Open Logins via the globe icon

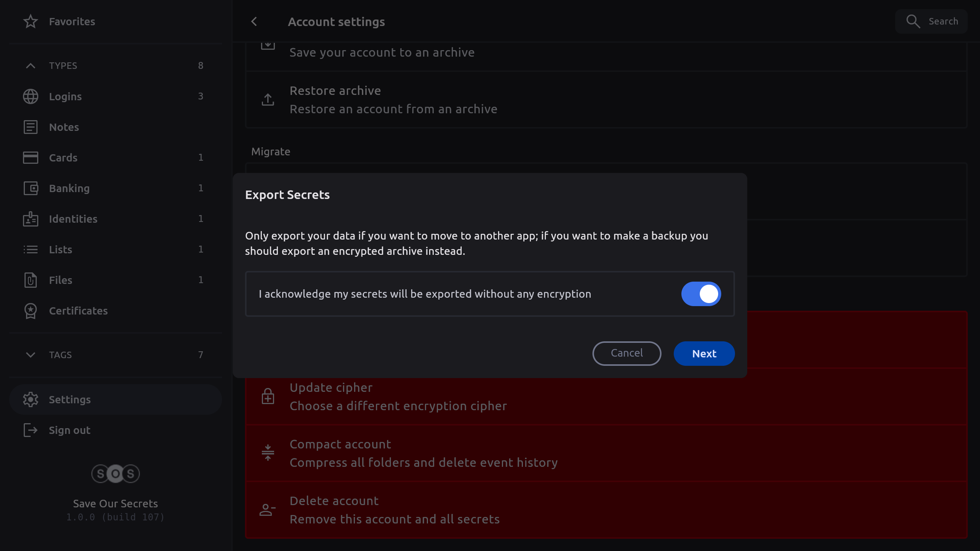click(31, 96)
